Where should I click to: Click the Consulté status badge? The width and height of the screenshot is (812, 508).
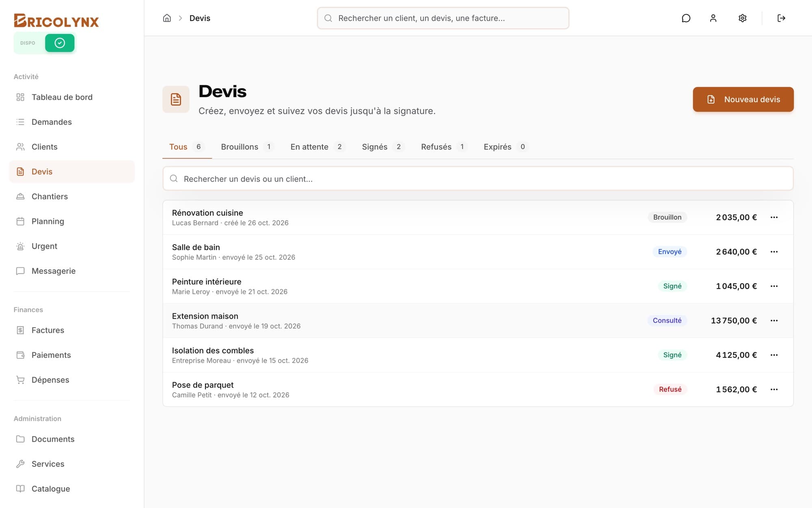tap(667, 321)
